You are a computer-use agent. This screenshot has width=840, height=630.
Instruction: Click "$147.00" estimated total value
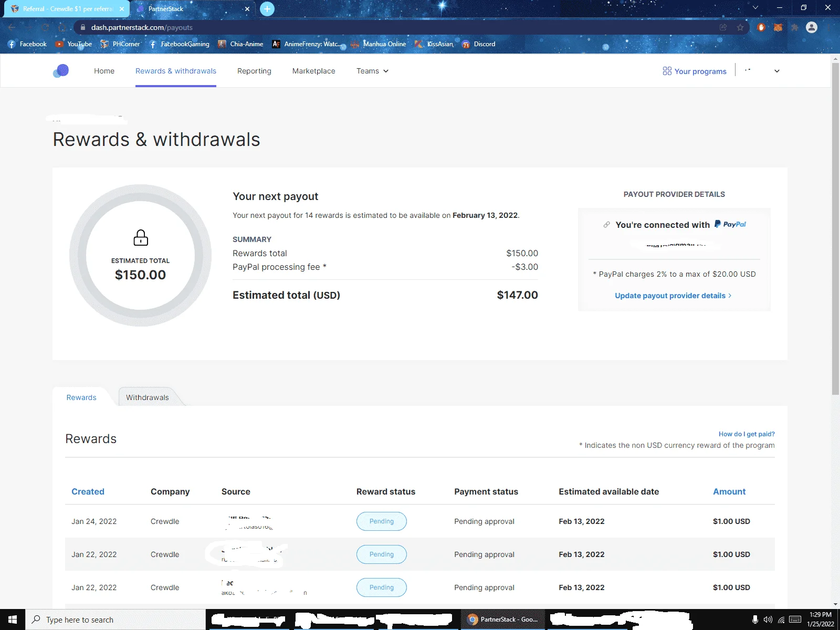(518, 295)
